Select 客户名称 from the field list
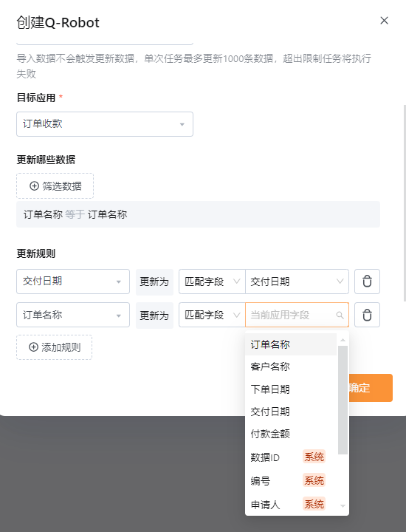Image resolution: width=406 pixels, height=532 pixels. pyautogui.click(x=291, y=366)
